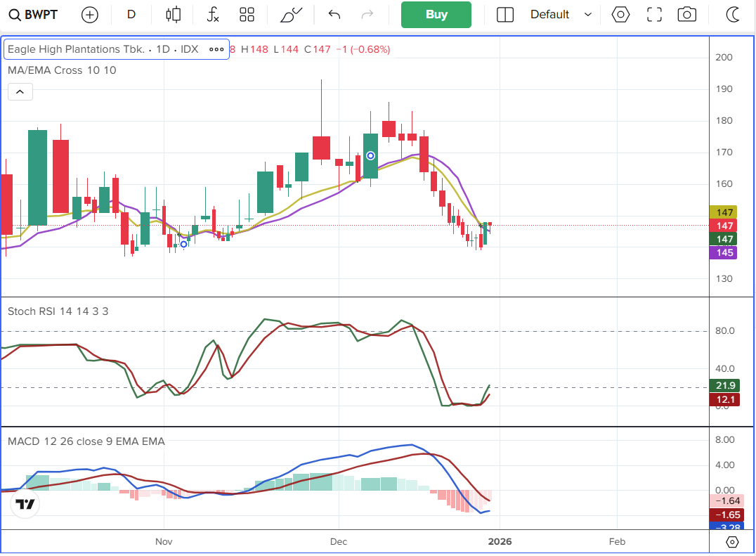Undo the last chart action
Image resolution: width=756 pixels, height=556 pixels.
(x=334, y=14)
